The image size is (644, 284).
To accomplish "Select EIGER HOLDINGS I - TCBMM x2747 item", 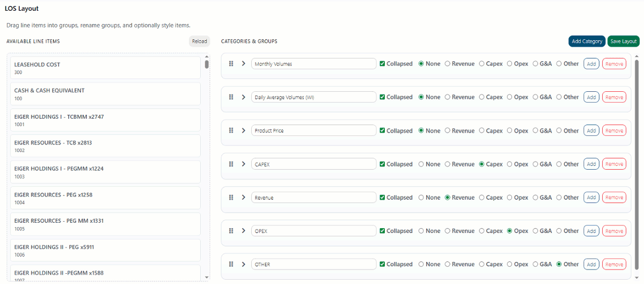I will tap(105, 120).
